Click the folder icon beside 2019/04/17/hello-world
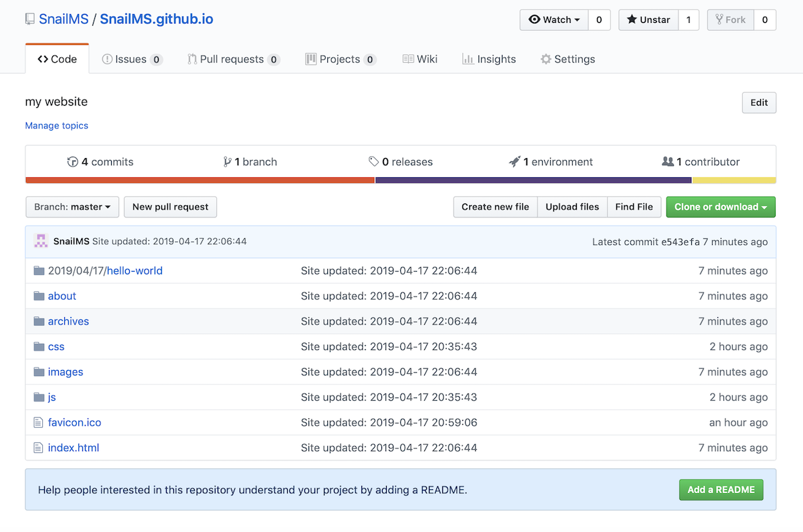Screen dimensions: 803x532 [x=39, y=270]
